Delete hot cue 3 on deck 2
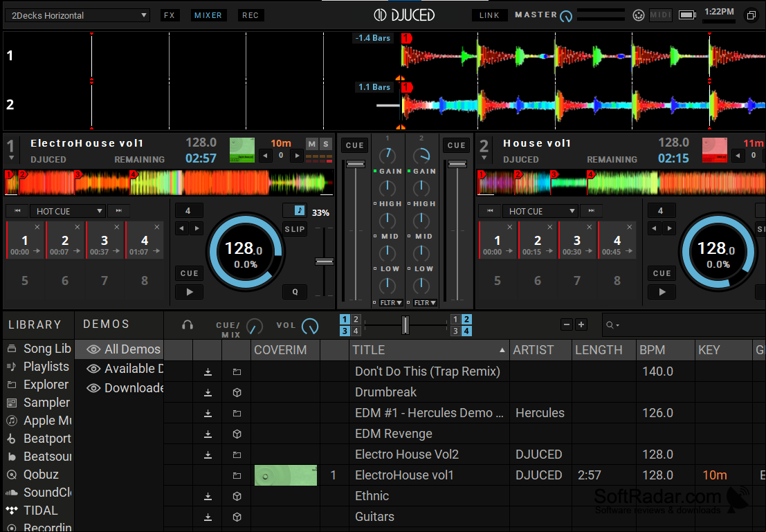Viewport: 766px width, 532px height. coord(590,227)
